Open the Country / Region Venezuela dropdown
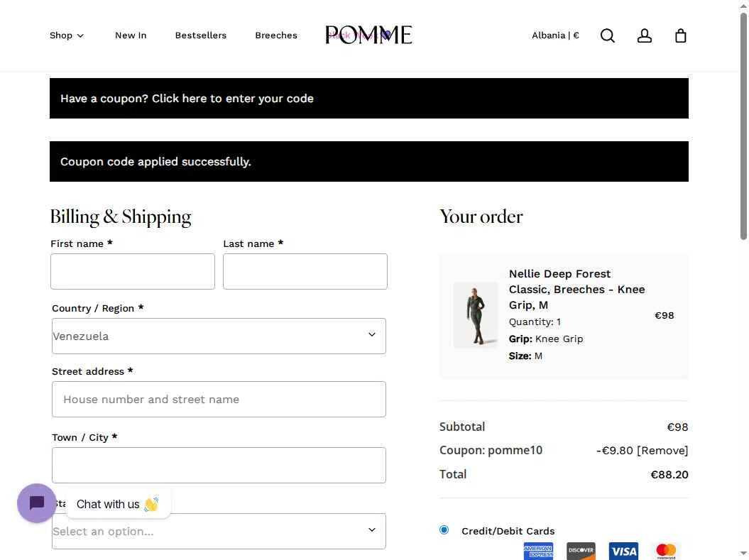The image size is (749, 560). click(219, 336)
